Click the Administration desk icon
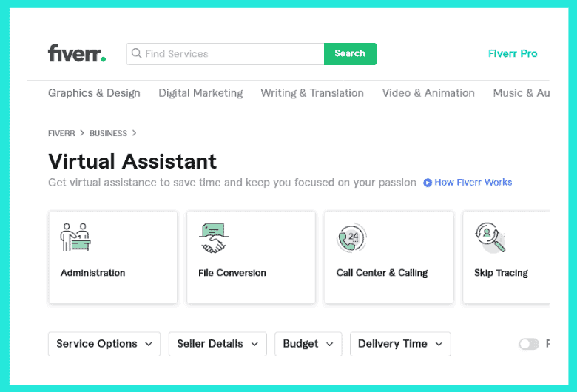This screenshot has height=392, width=577. 75,237
